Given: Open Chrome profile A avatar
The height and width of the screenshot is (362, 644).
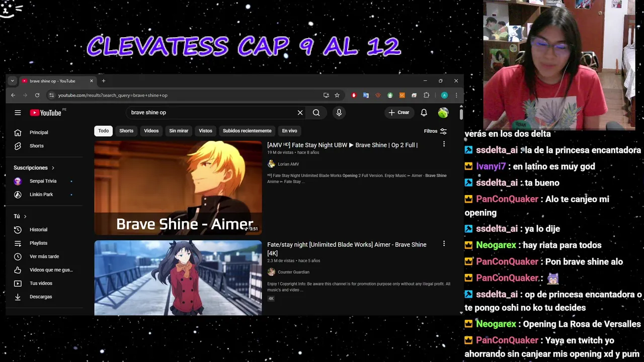Looking at the screenshot, I should pos(444,95).
